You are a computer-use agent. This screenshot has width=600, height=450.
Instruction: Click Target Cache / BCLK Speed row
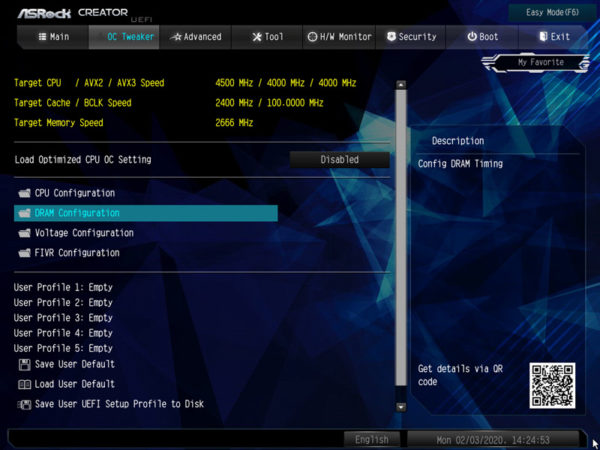(168, 103)
